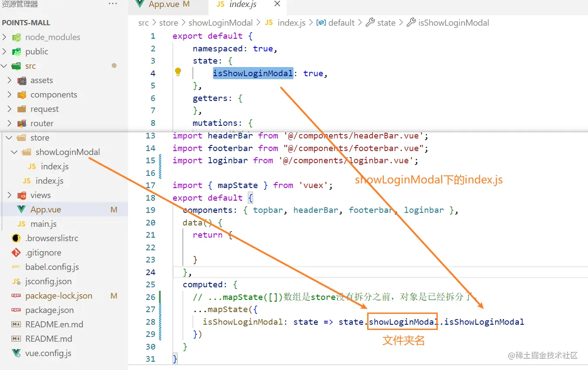588x370 pixels.
Task: Click the node_modules folder icon
Action: [x=17, y=37]
